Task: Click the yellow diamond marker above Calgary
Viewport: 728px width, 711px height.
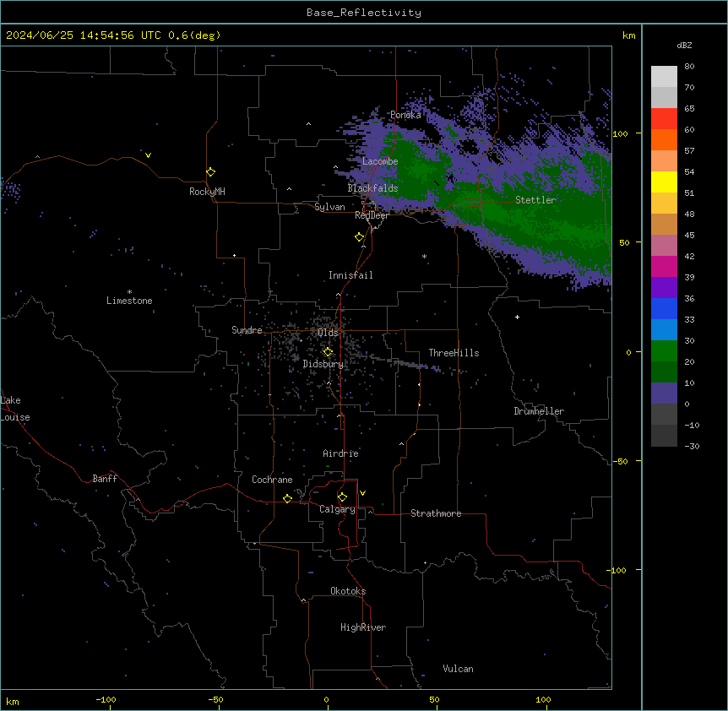Action: [x=342, y=497]
